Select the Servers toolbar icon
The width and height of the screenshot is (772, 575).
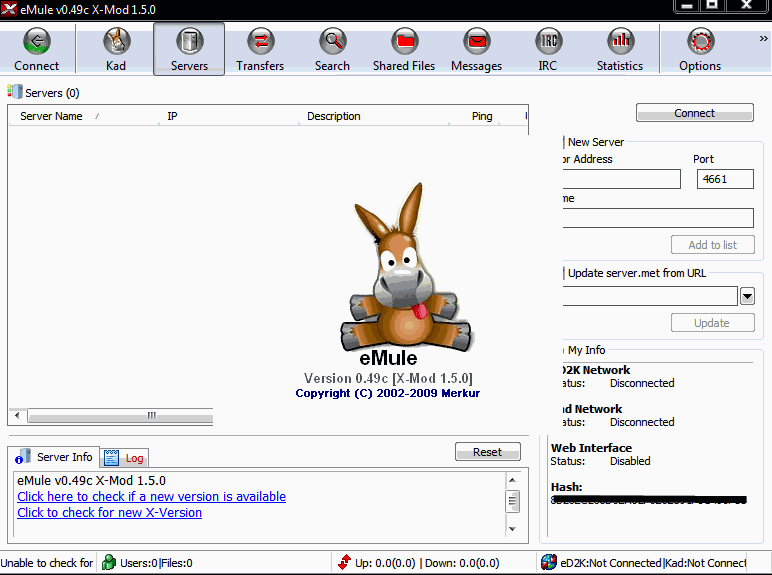pyautogui.click(x=189, y=49)
